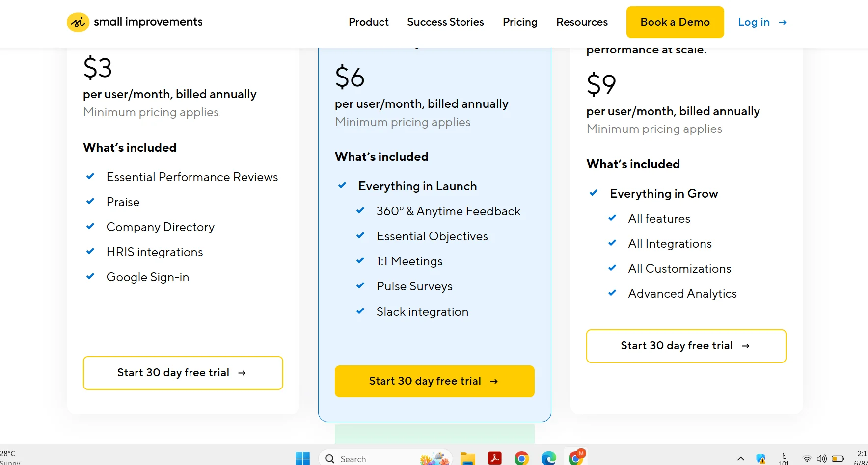
Task: Click the Book a Demo button
Action: [x=675, y=22]
